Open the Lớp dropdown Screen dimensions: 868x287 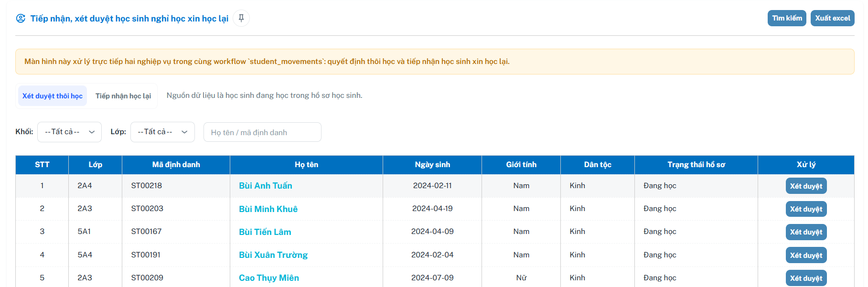pyautogui.click(x=162, y=132)
